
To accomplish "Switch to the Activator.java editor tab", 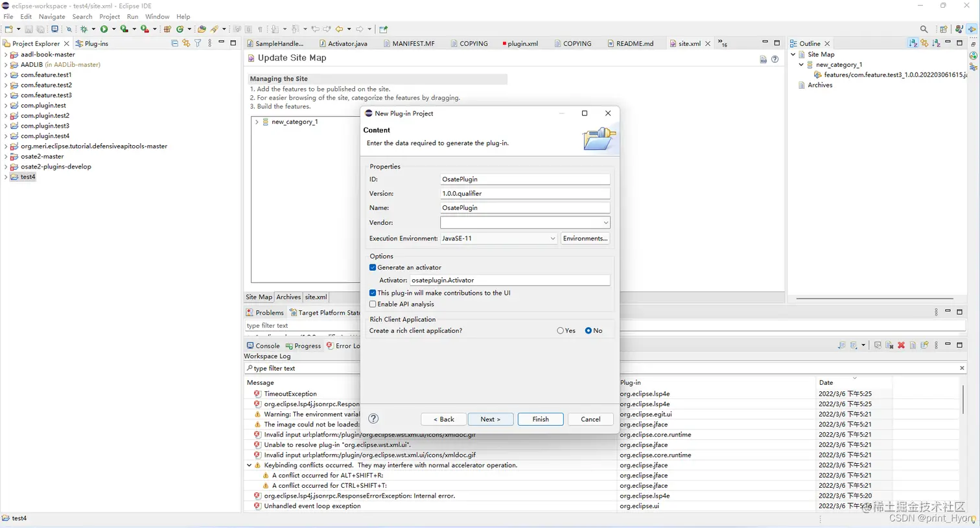I will click(x=343, y=43).
